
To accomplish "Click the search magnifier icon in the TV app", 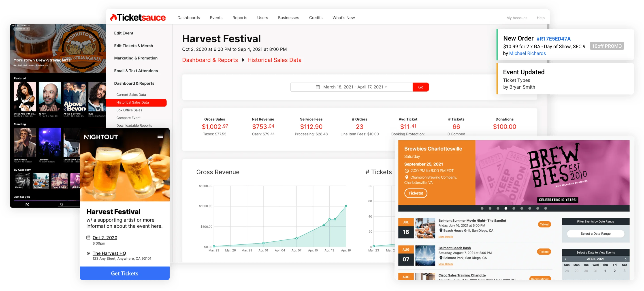I will click(62, 205).
